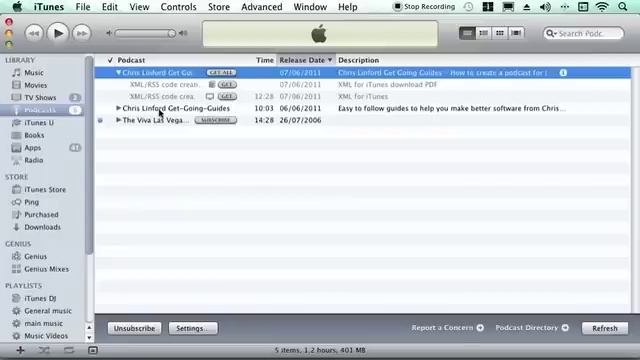The image size is (640, 360).
Task: Click Report a Concern link
Action: tap(447, 328)
